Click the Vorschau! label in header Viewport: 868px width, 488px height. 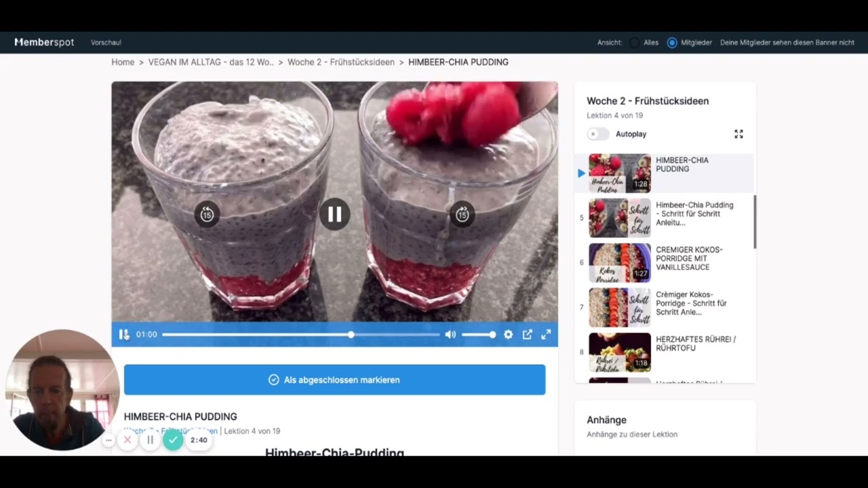coord(106,43)
